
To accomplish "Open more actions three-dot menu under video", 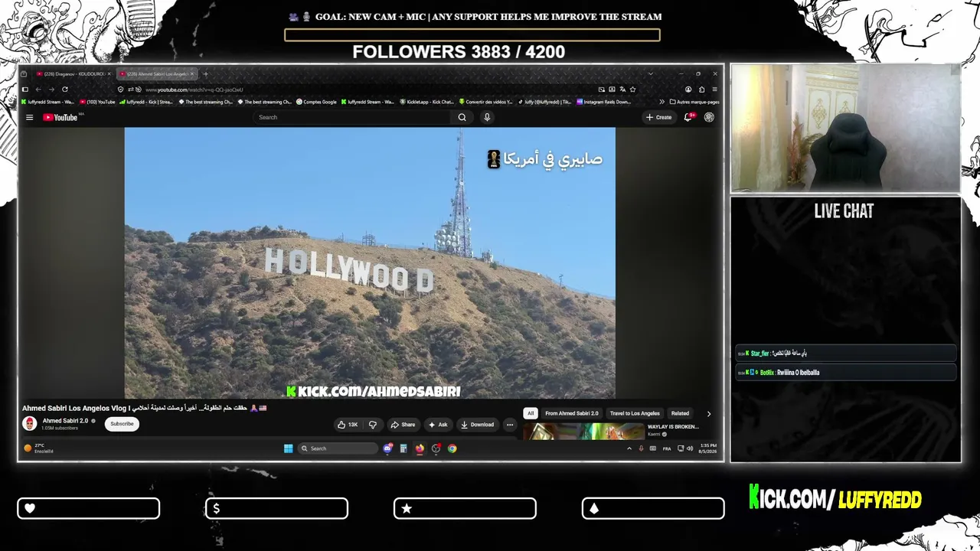I will point(510,425).
